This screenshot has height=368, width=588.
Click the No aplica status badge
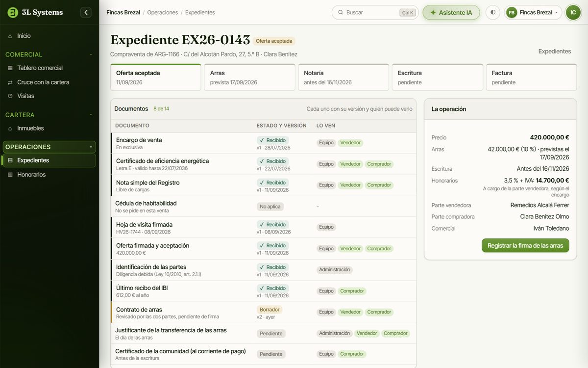pyautogui.click(x=270, y=207)
